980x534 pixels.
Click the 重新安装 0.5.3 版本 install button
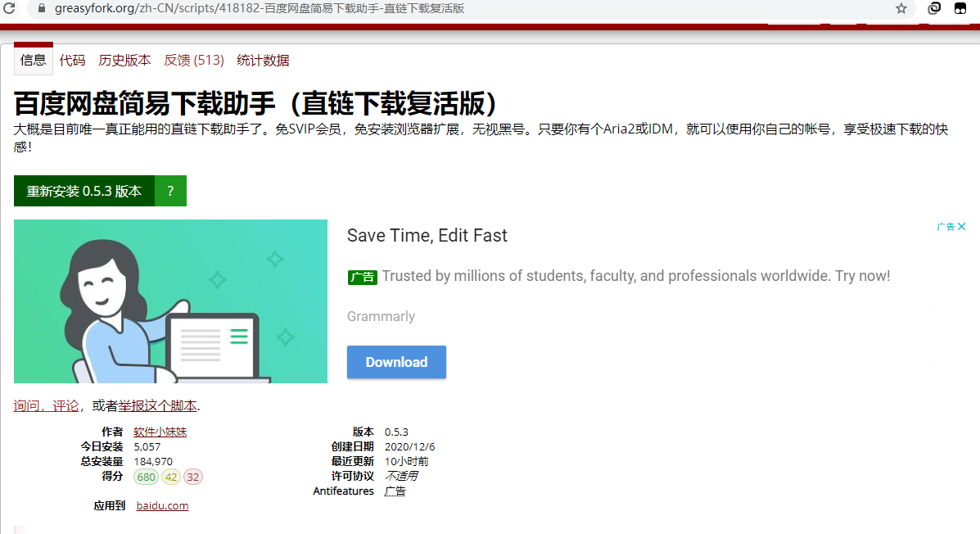[84, 190]
